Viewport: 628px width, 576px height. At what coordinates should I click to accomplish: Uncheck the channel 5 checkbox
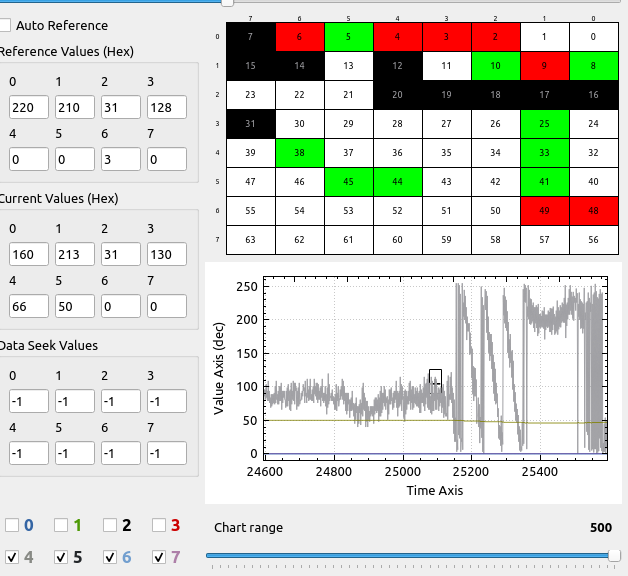pos(61,557)
